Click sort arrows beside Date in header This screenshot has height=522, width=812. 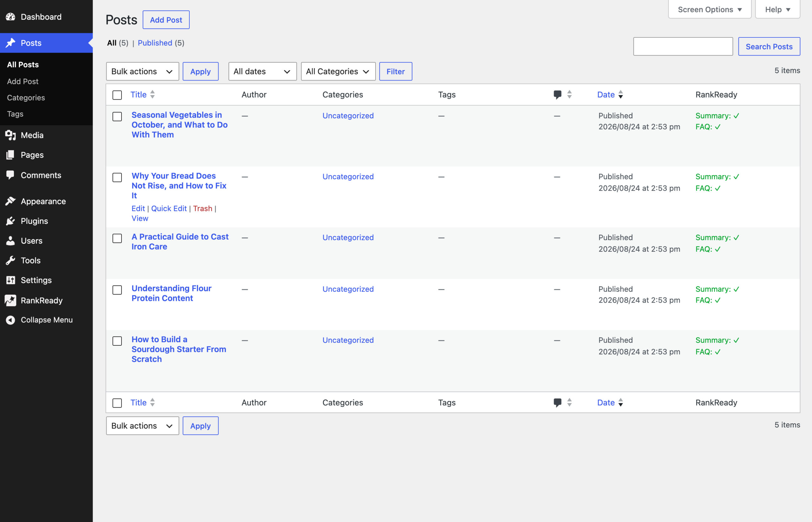point(620,94)
